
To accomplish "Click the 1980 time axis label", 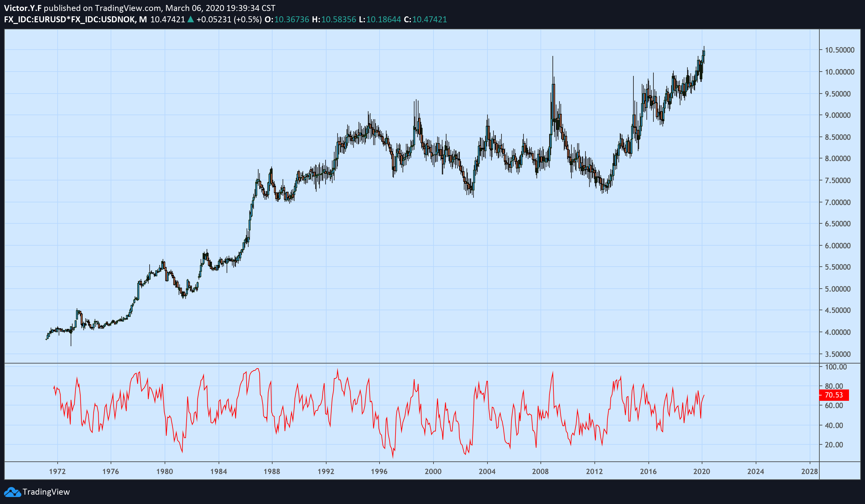I will [164, 471].
